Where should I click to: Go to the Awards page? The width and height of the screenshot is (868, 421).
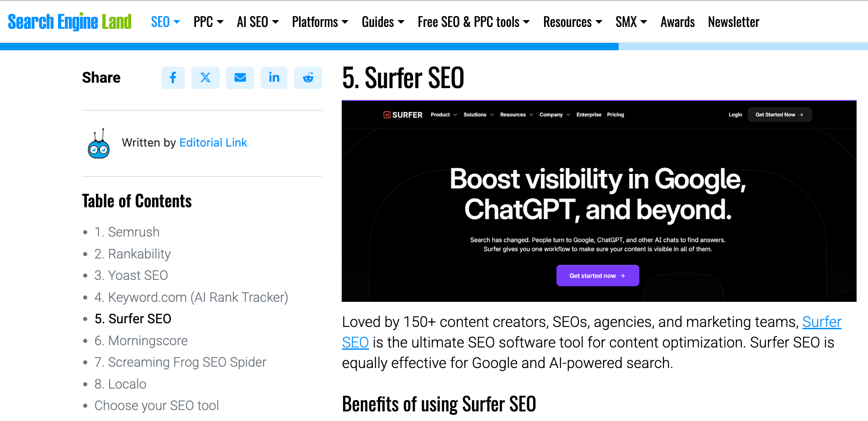(x=677, y=22)
